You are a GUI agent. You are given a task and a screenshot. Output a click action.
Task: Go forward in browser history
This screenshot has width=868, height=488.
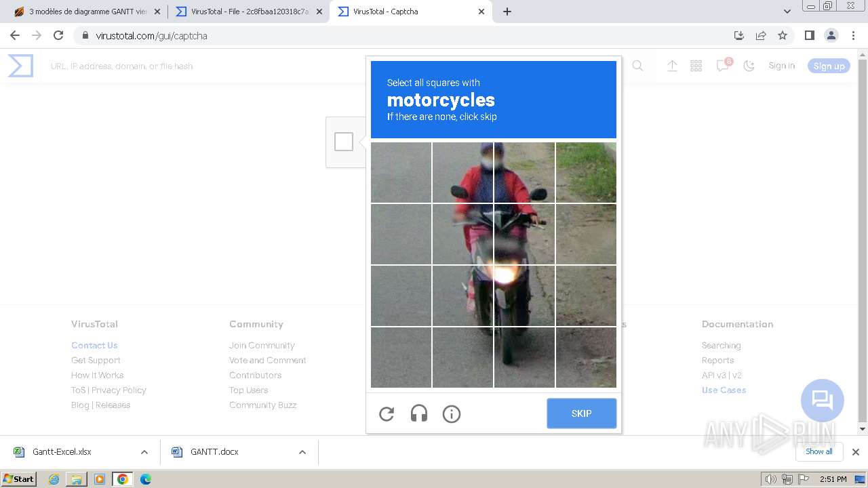point(37,35)
